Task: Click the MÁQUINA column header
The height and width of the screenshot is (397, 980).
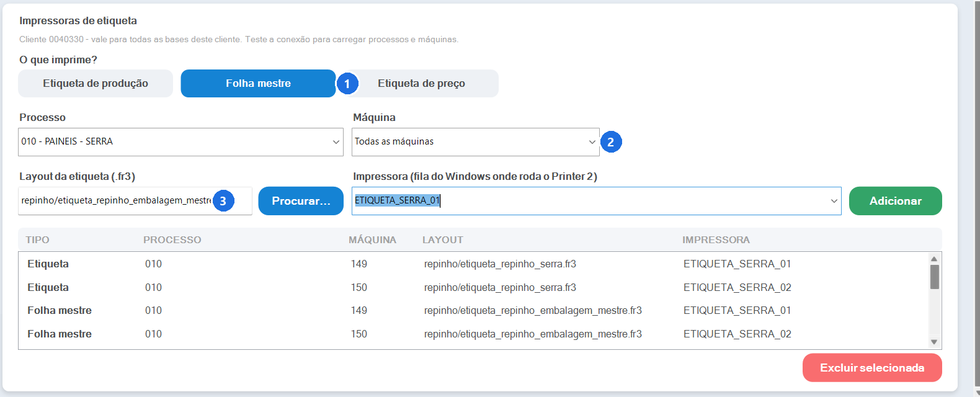Action: click(x=372, y=240)
